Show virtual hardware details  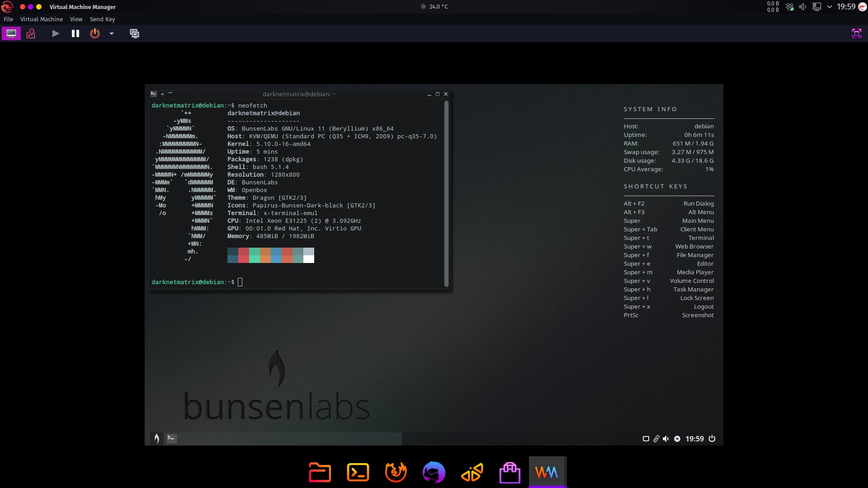pos(31,33)
